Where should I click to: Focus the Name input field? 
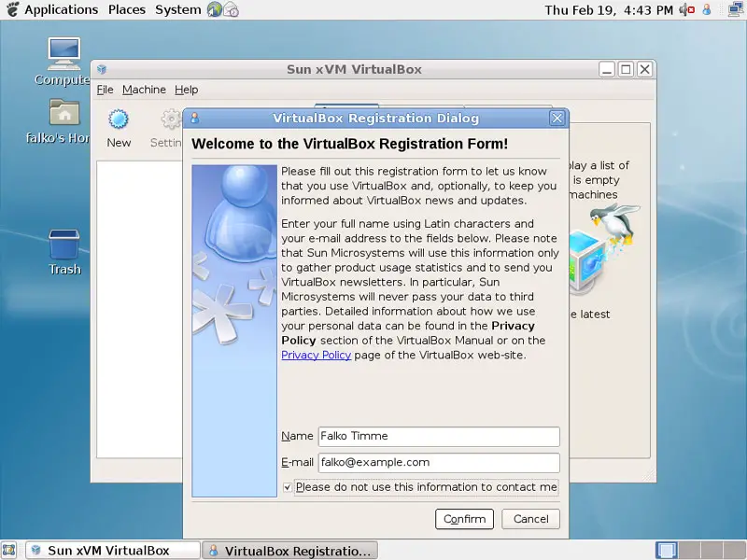pyautogui.click(x=439, y=437)
